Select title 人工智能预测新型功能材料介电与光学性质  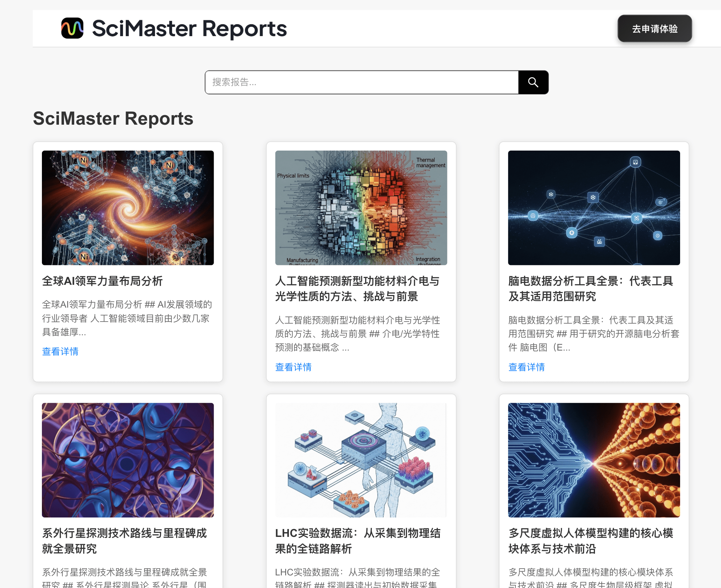coord(357,289)
